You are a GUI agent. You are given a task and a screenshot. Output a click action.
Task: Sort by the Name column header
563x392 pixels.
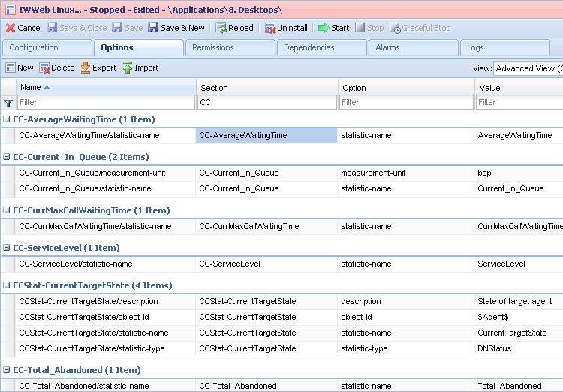point(31,87)
